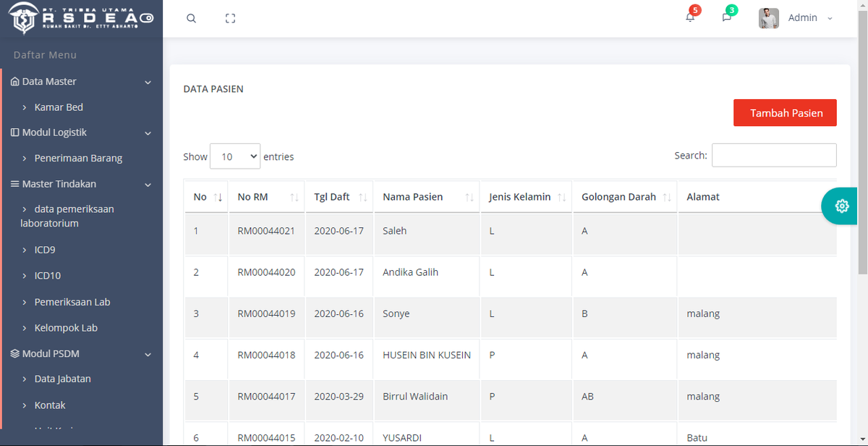This screenshot has width=868, height=446.
Task: Open ICD9 menu item
Action: point(45,250)
